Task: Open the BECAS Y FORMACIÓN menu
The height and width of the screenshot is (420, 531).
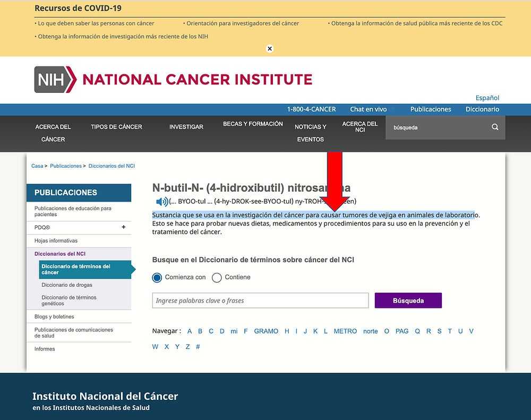Action: 253,124
